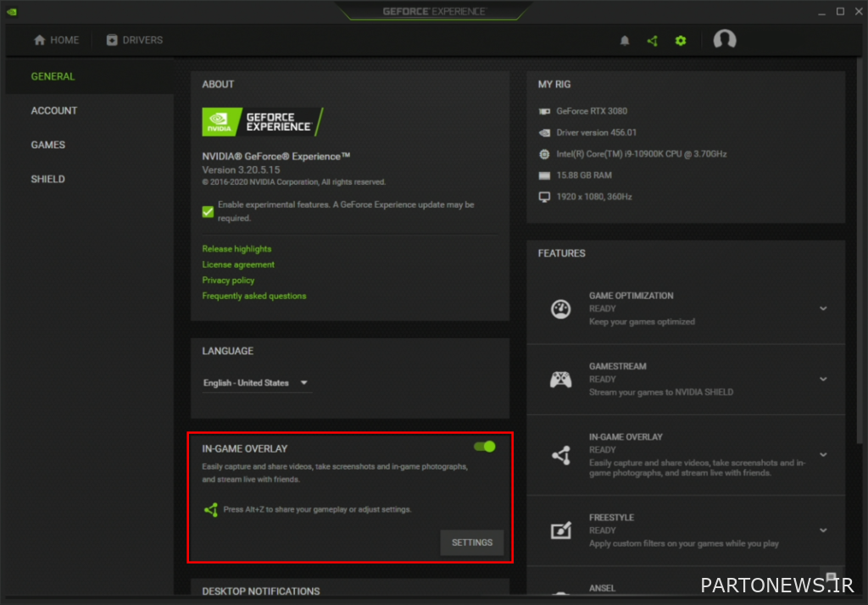Go to the Home tab
Screen dimensions: 868x605
(x=56, y=40)
